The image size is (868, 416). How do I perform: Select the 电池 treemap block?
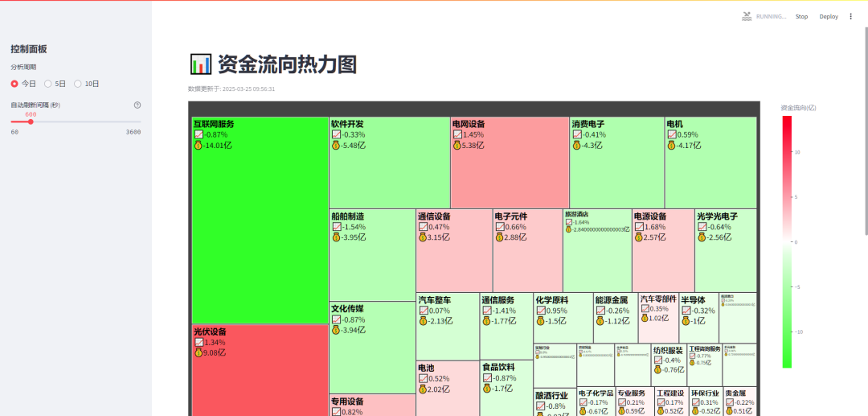(x=448, y=389)
